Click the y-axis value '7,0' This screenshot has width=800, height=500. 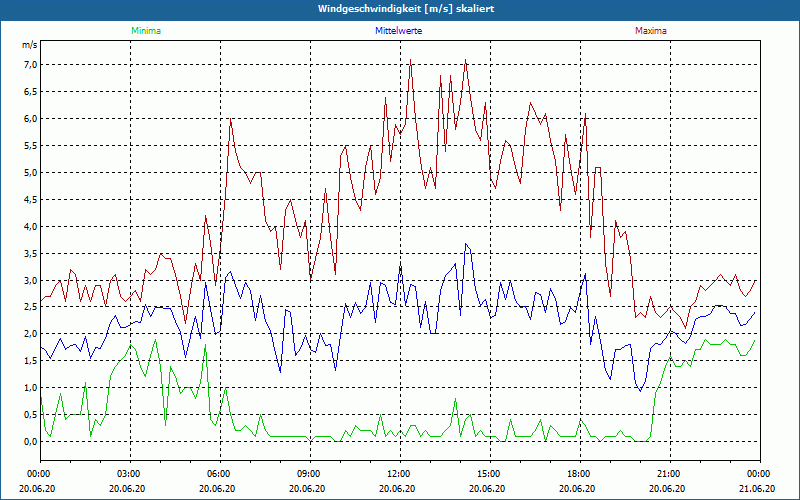click(x=30, y=64)
